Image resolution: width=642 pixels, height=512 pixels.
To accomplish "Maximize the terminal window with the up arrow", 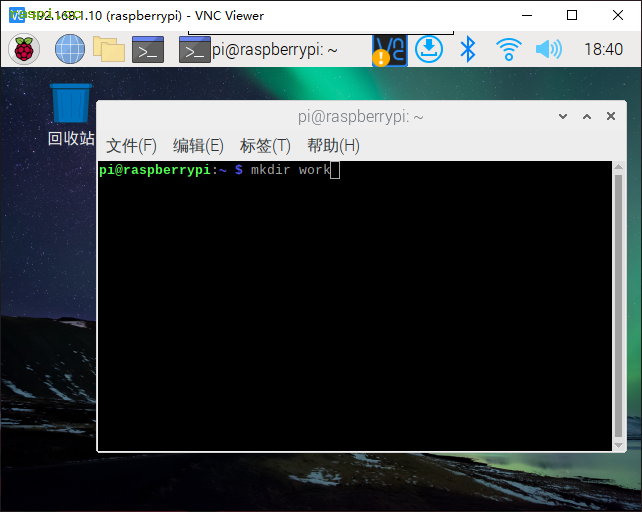I will tap(587, 117).
